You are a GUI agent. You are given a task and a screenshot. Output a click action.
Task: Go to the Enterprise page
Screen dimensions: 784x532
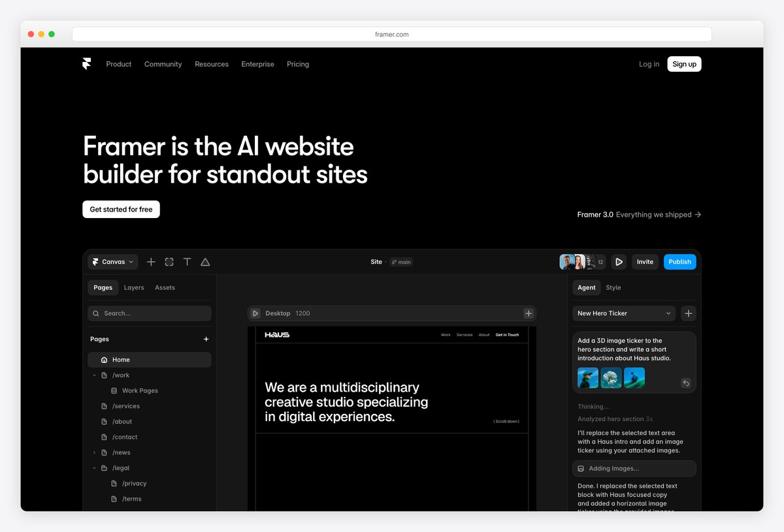pos(258,64)
